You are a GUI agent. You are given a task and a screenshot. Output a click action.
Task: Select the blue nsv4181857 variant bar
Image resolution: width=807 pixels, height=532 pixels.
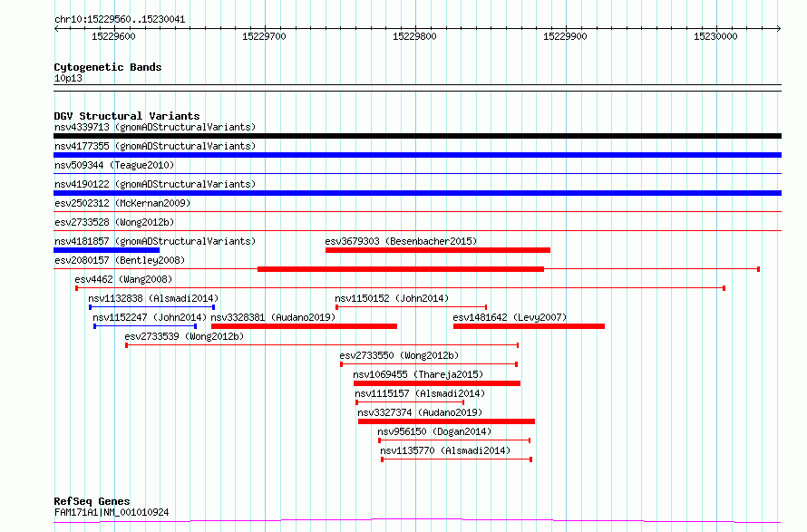pyautogui.click(x=106, y=250)
